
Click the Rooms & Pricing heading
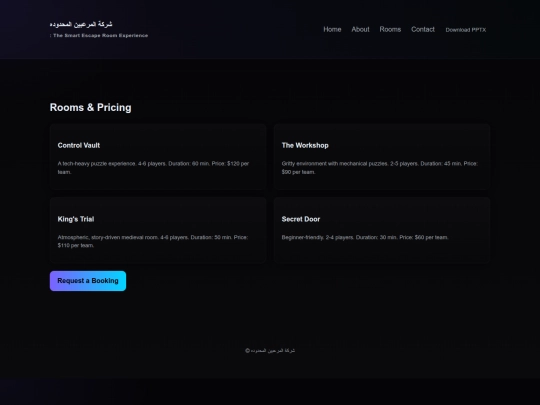click(91, 107)
